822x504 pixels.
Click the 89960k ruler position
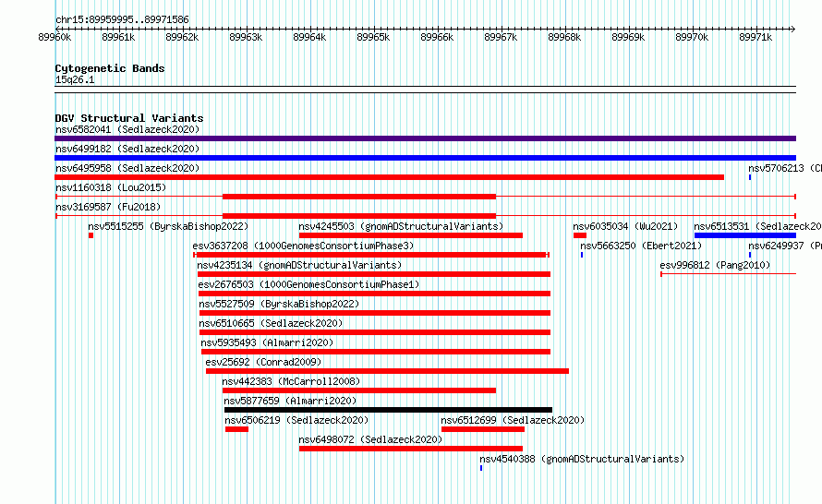click(54, 37)
